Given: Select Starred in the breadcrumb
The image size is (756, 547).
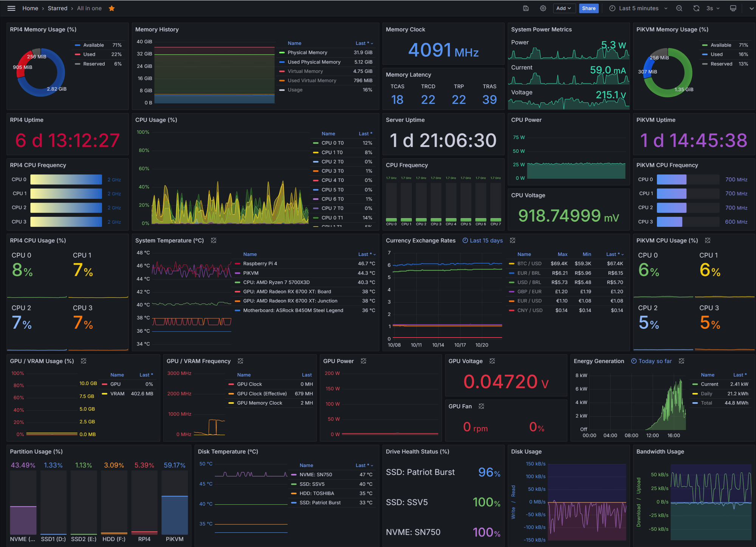Looking at the screenshot, I should point(57,8).
